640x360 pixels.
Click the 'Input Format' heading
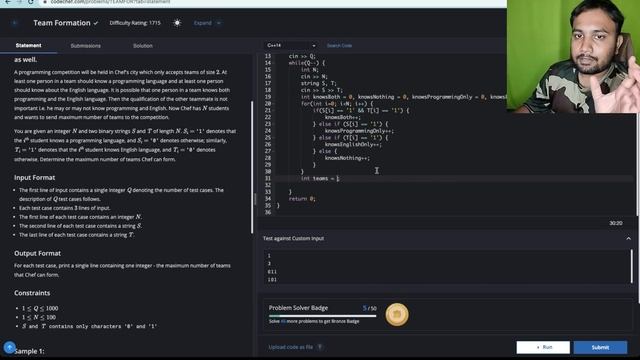point(34,178)
